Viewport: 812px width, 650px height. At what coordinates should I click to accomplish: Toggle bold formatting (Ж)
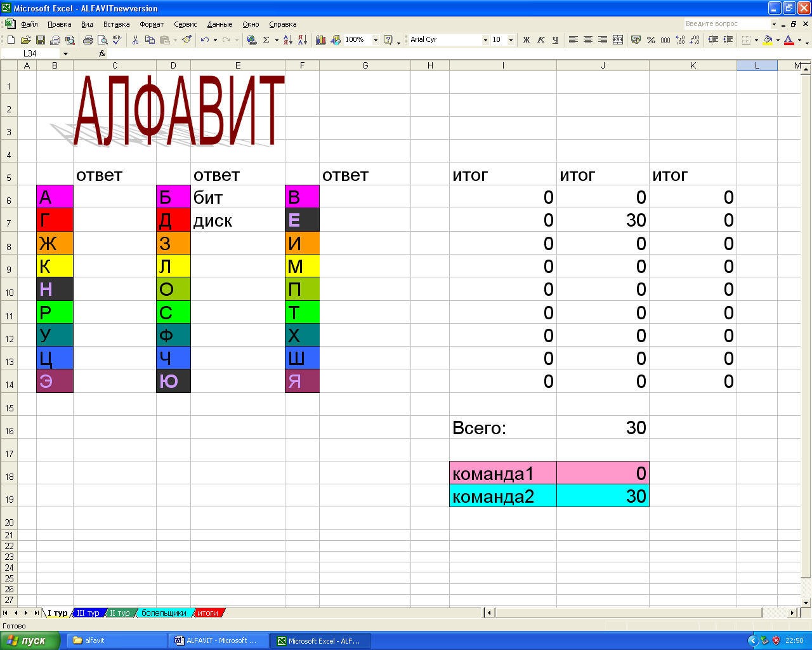(526, 40)
